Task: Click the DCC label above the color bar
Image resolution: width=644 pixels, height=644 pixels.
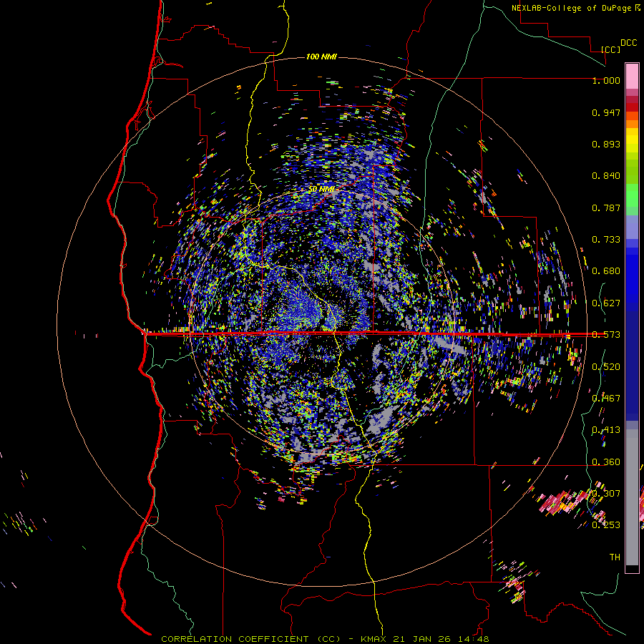Action: 628,43
